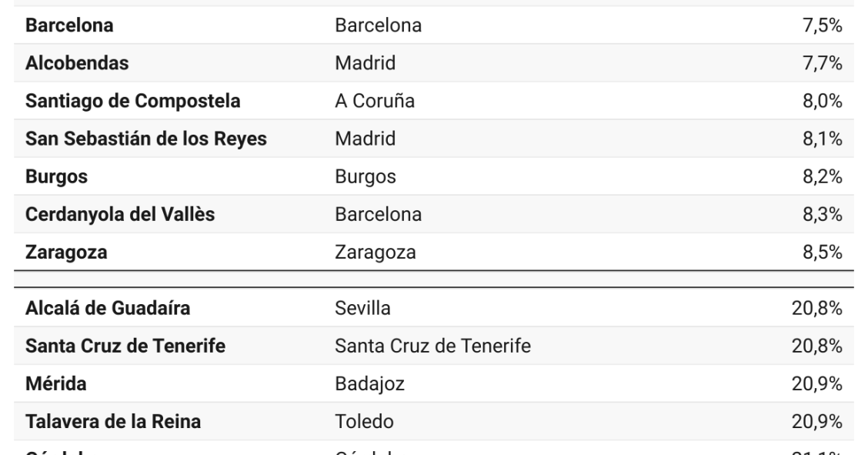Select the bold Santa Cruz de Tenerife city

[x=125, y=346]
